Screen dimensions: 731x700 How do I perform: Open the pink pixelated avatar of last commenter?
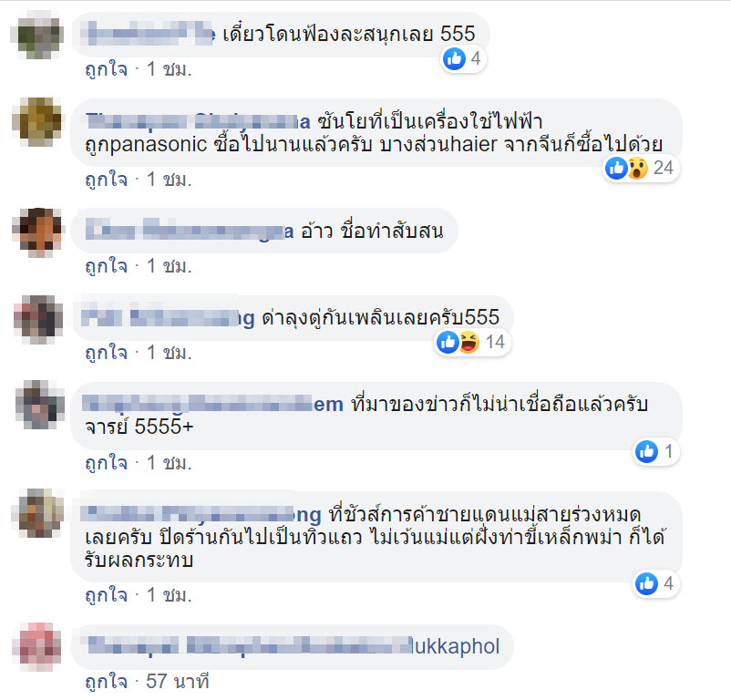point(37,647)
